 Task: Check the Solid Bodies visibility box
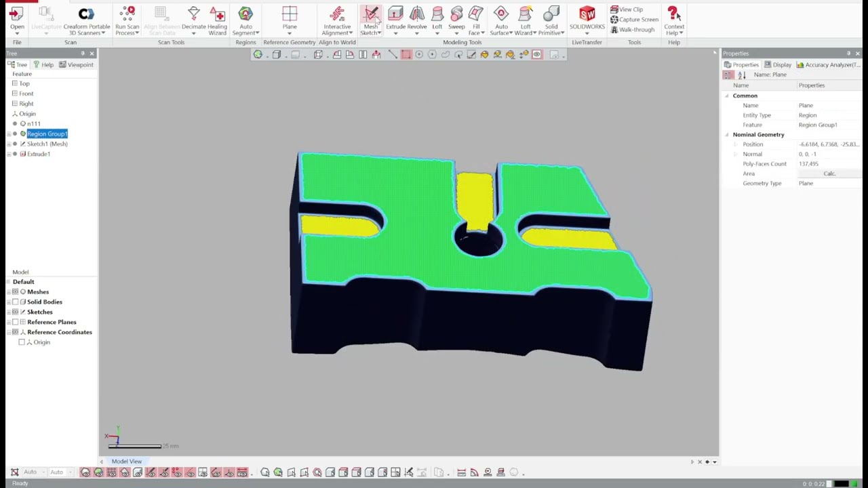coord(16,302)
